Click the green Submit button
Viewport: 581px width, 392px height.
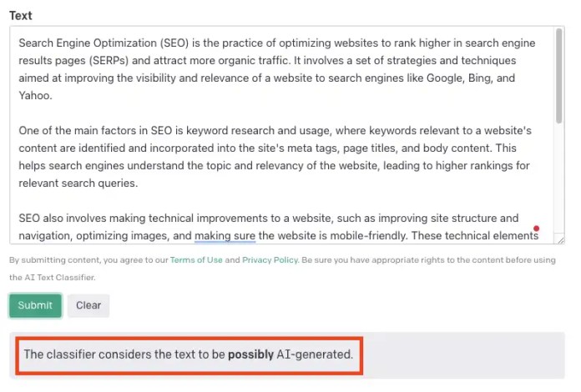pos(35,305)
